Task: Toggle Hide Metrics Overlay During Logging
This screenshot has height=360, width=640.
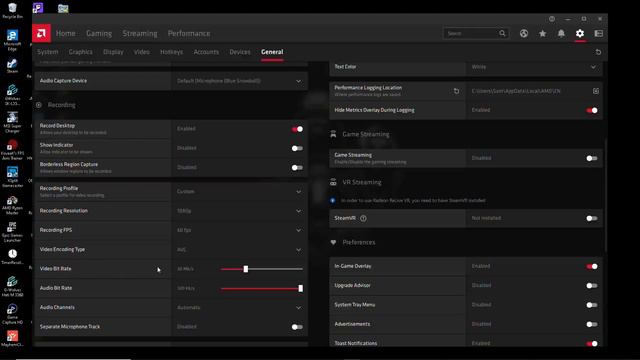Action: pyautogui.click(x=592, y=110)
